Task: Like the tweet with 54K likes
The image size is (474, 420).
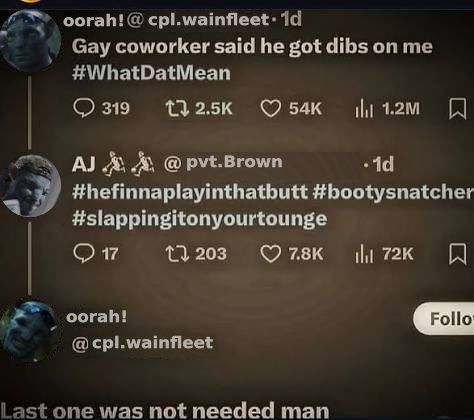Action: pos(291,109)
